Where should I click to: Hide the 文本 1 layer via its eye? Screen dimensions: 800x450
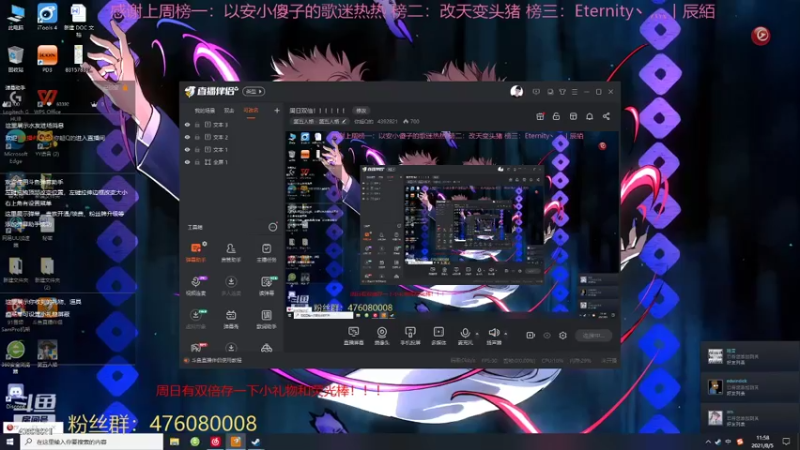pos(187,149)
